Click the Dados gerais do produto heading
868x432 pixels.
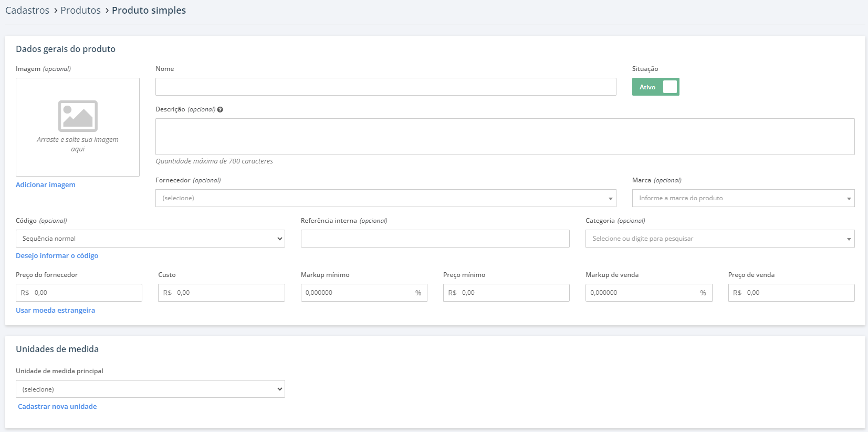(x=66, y=49)
